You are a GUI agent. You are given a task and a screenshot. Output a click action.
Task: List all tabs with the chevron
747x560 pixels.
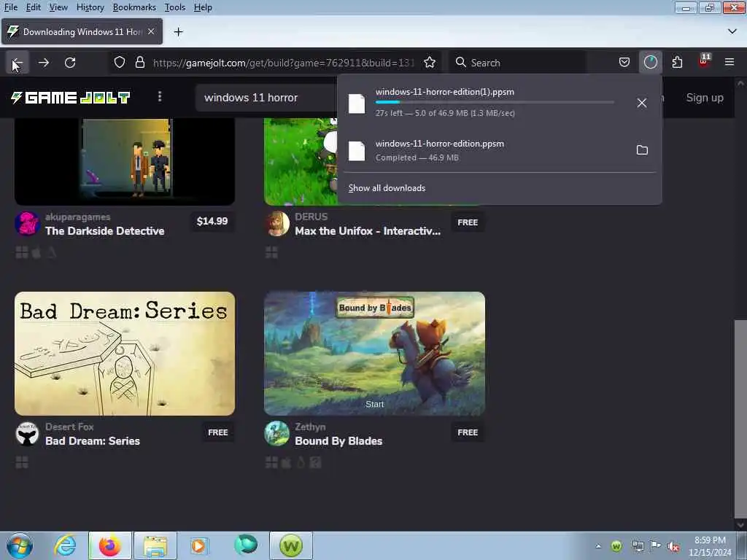(732, 31)
